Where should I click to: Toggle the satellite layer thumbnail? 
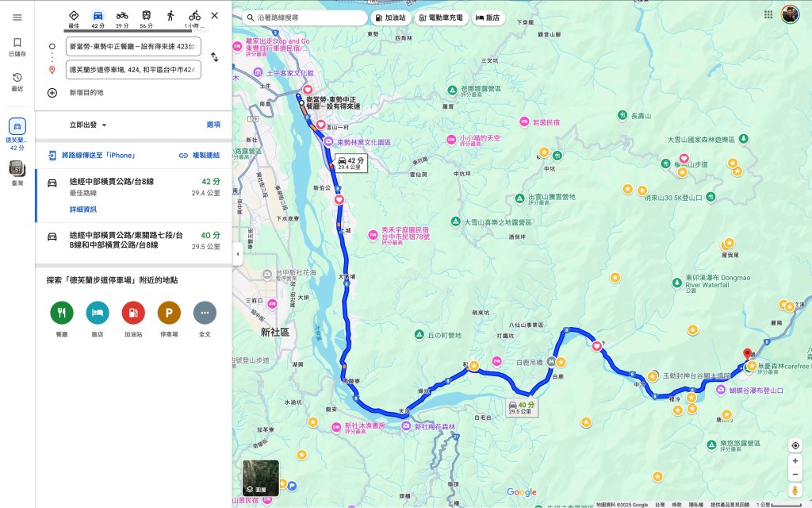coord(260,478)
